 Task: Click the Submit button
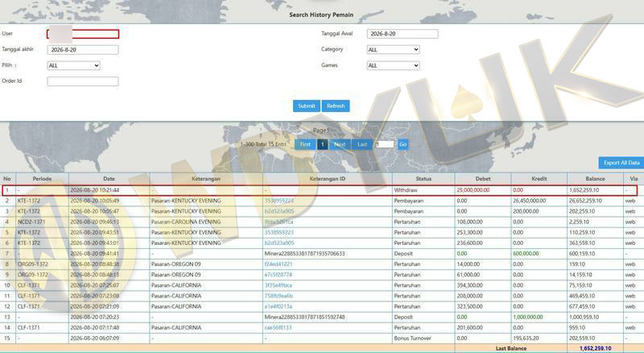coord(307,106)
